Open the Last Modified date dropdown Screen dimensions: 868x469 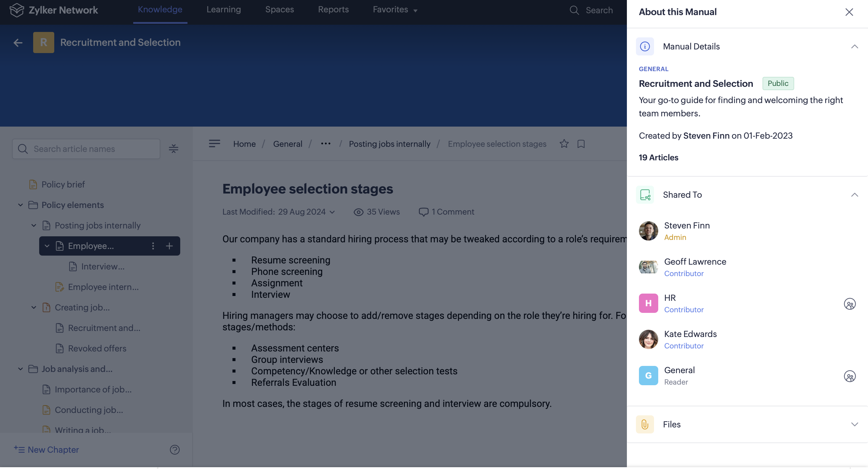[332, 212]
